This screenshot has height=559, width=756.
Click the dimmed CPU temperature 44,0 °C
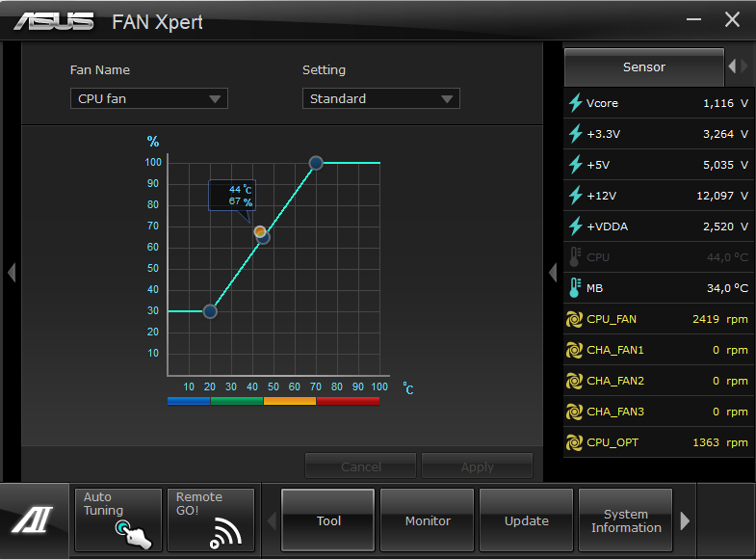(727, 257)
